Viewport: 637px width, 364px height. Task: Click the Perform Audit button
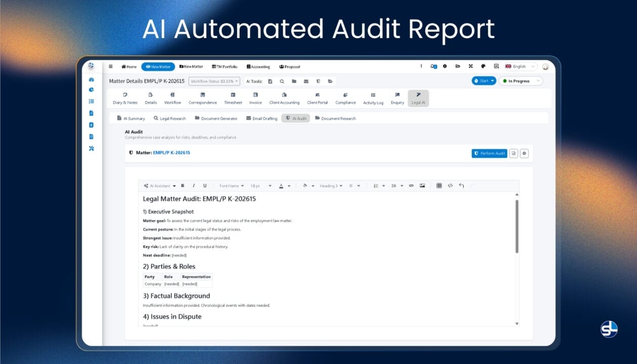[x=489, y=153]
